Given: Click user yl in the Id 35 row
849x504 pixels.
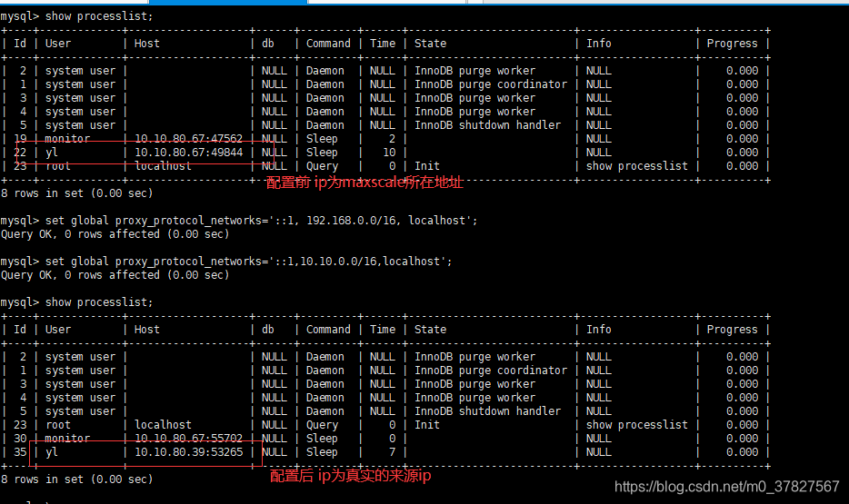Looking at the screenshot, I should coord(52,452).
